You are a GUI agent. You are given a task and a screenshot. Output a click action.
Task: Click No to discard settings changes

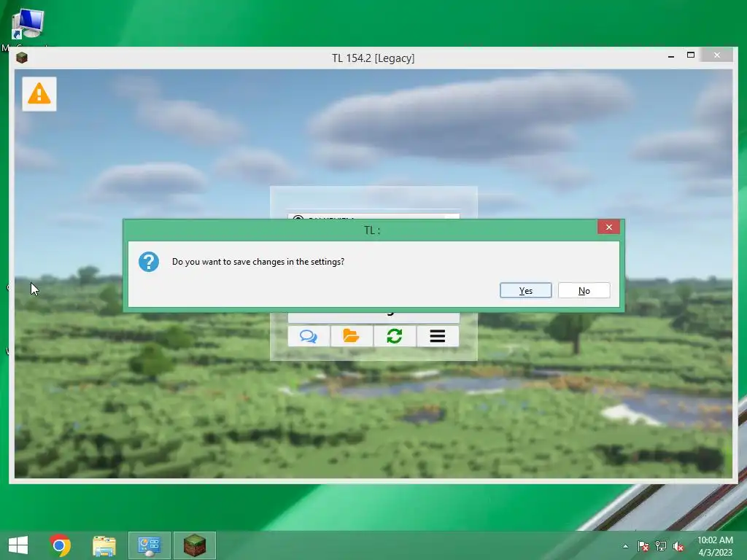pos(584,290)
